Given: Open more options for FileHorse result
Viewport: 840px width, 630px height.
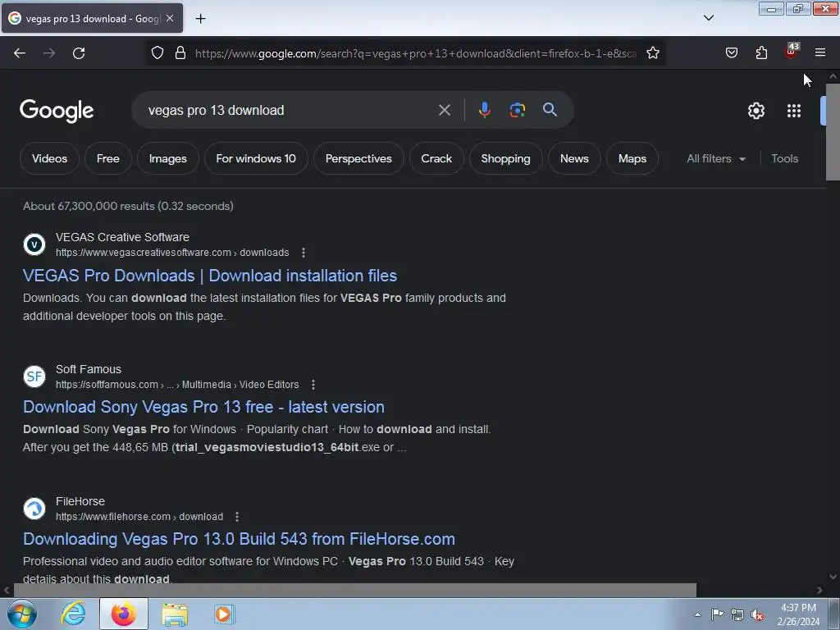Looking at the screenshot, I should click(237, 517).
